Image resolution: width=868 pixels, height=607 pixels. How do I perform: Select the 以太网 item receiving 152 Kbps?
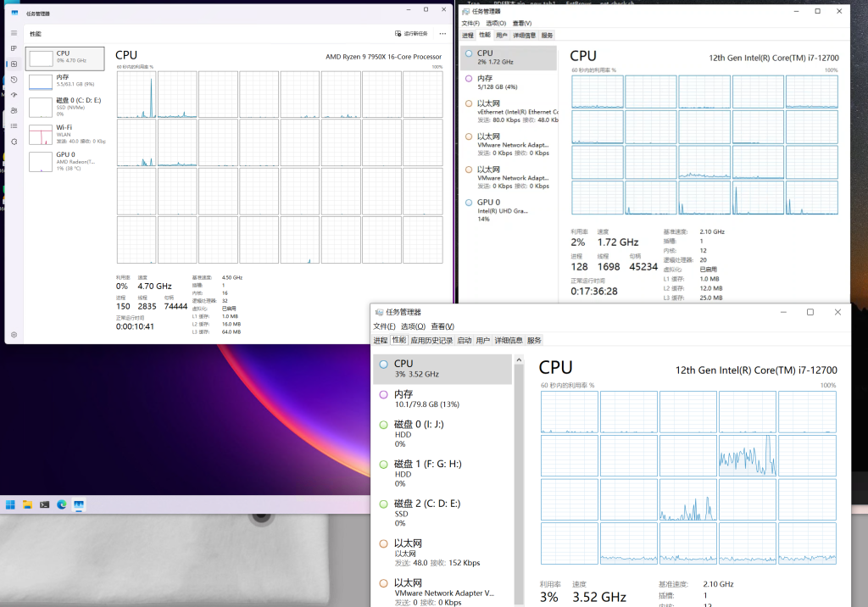tap(442, 553)
